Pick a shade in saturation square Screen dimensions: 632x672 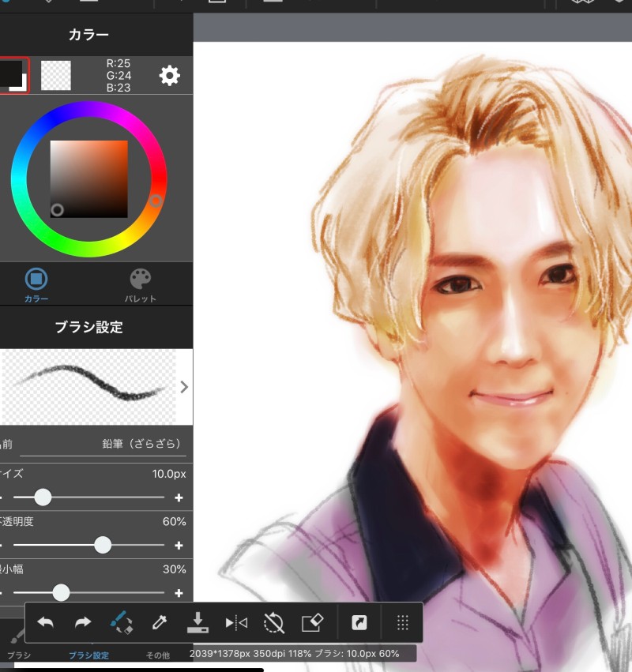pyautogui.click(x=88, y=179)
